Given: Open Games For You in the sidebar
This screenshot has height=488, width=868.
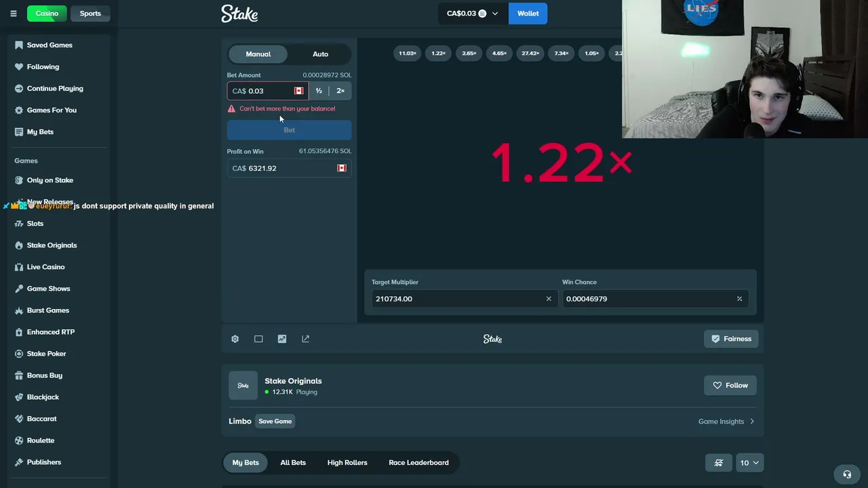Looking at the screenshot, I should (x=52, y=110).
